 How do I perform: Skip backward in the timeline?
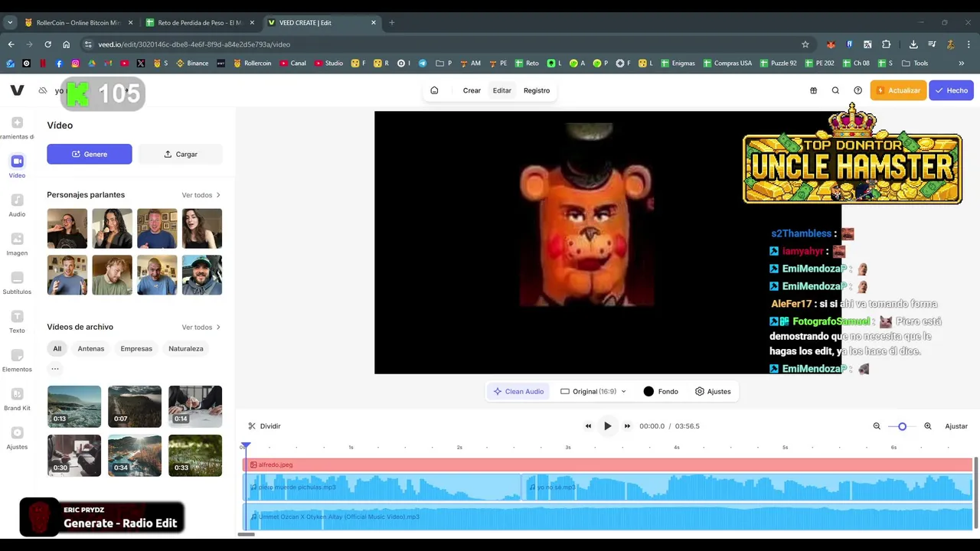click(588, 426)
